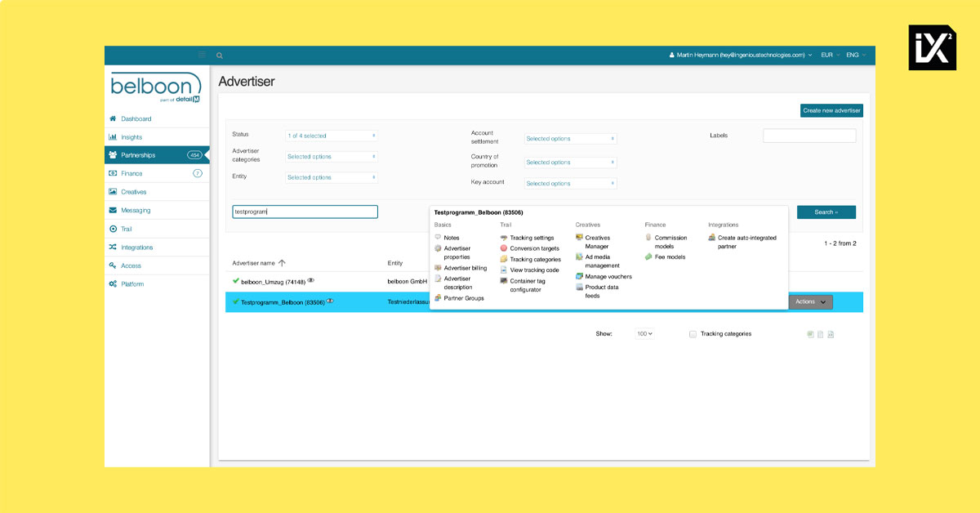
Task: Open Messaging from the sidebar
Action: (157, 210)
